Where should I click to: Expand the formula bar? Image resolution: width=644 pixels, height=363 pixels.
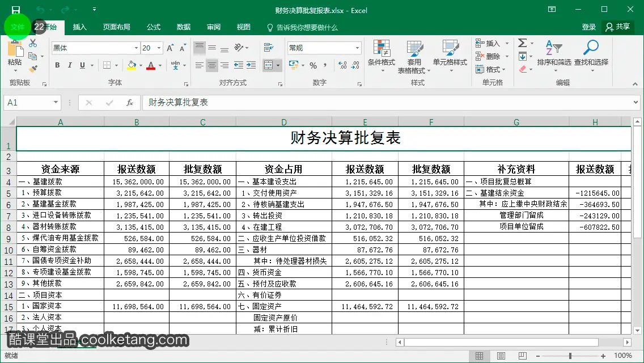coord(635,102)
